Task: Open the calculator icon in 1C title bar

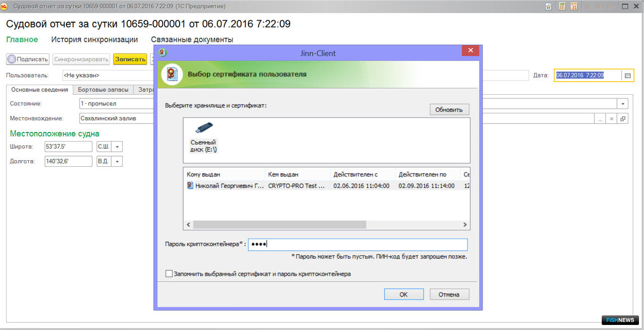Action: [562, 7]
